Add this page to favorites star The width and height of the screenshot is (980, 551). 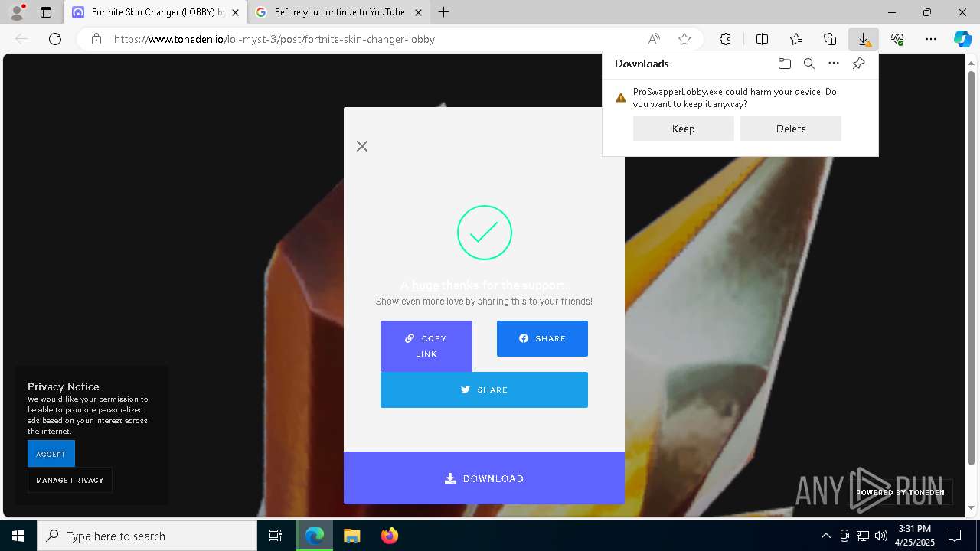click(684, 39)
